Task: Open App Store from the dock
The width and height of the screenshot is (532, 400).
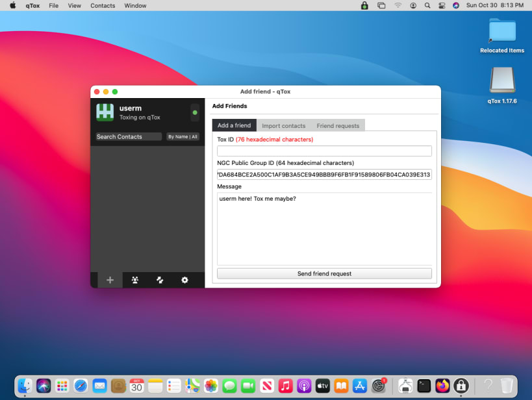Action: tap(360, 386)
